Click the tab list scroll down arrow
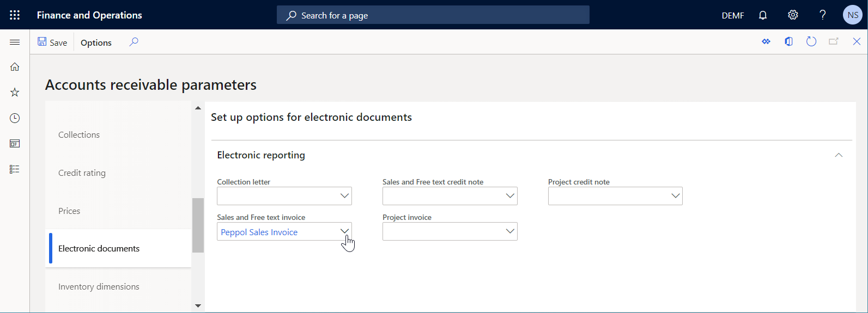The image size is (868, 313). click(198, 306)
